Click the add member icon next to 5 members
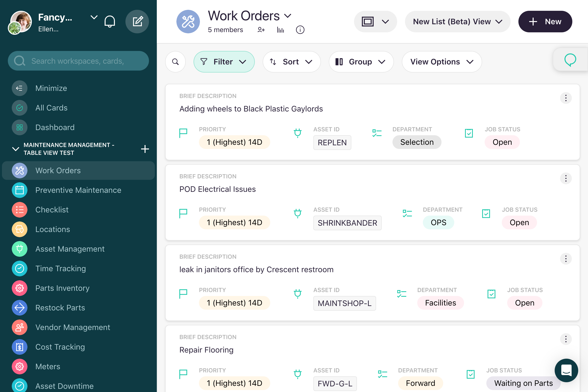The height and width of the screenshot is (392, 588). (261, 30)
